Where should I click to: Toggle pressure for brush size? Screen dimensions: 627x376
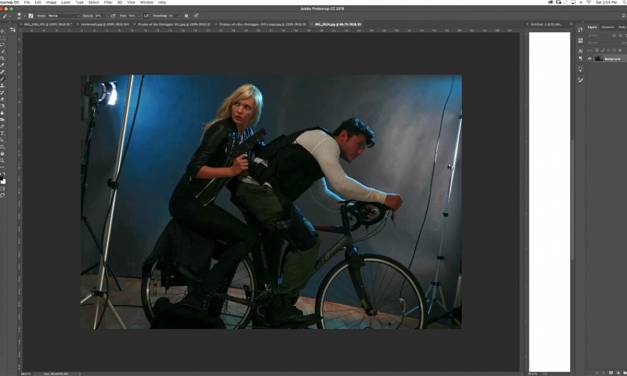click(x=196, y=16)
